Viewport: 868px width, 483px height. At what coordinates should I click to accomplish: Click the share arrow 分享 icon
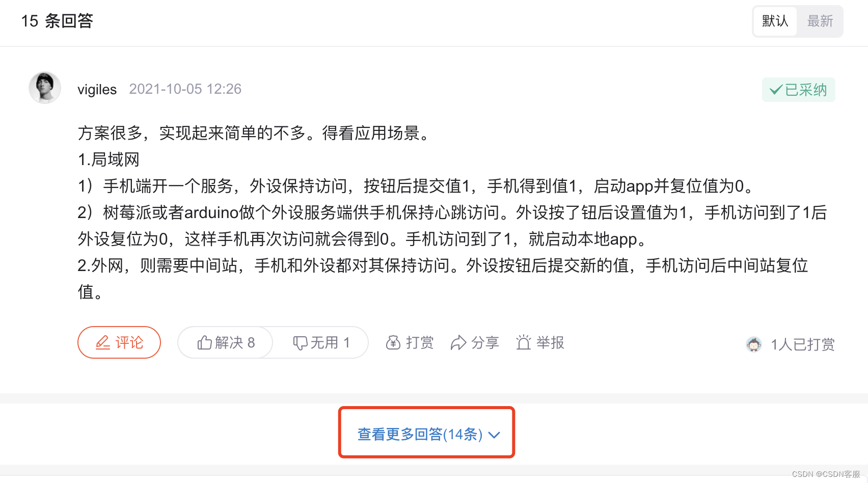pos(458,343)
